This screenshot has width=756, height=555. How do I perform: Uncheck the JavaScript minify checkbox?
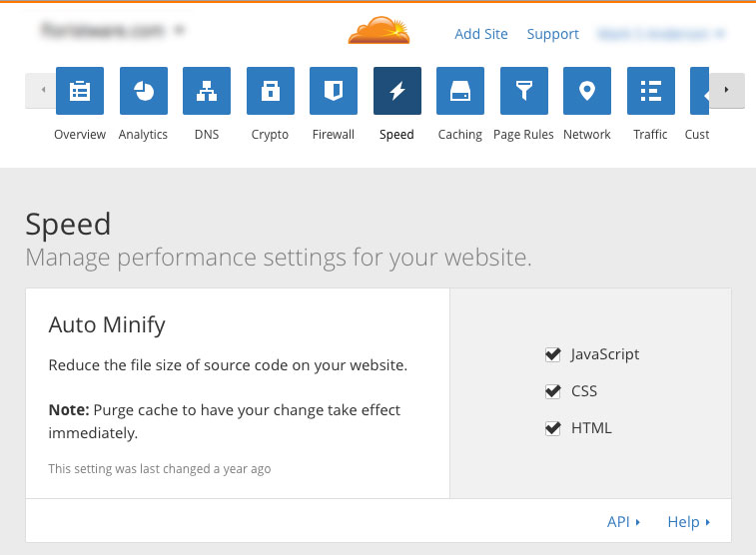tap(552, 354)
